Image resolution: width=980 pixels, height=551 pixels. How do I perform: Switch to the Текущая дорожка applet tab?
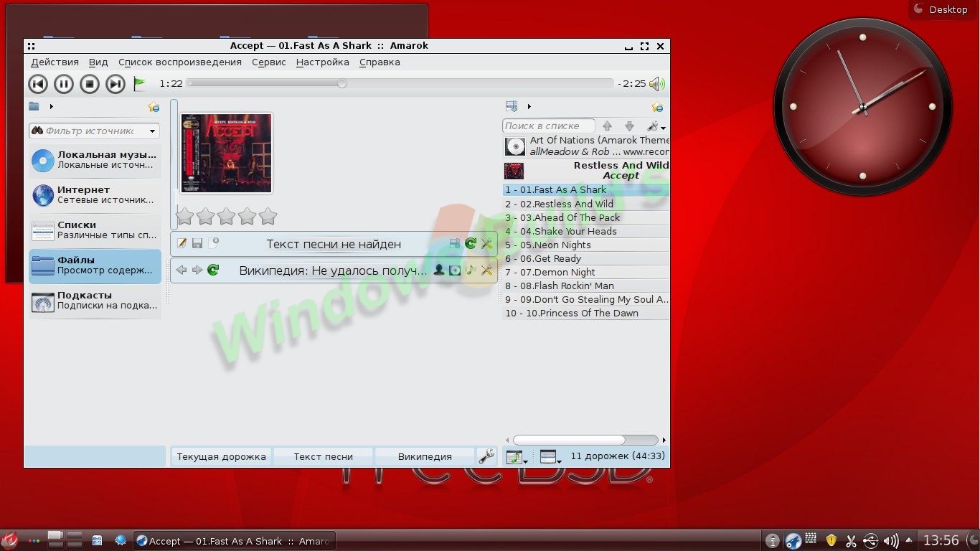click(x=221, y=456)
